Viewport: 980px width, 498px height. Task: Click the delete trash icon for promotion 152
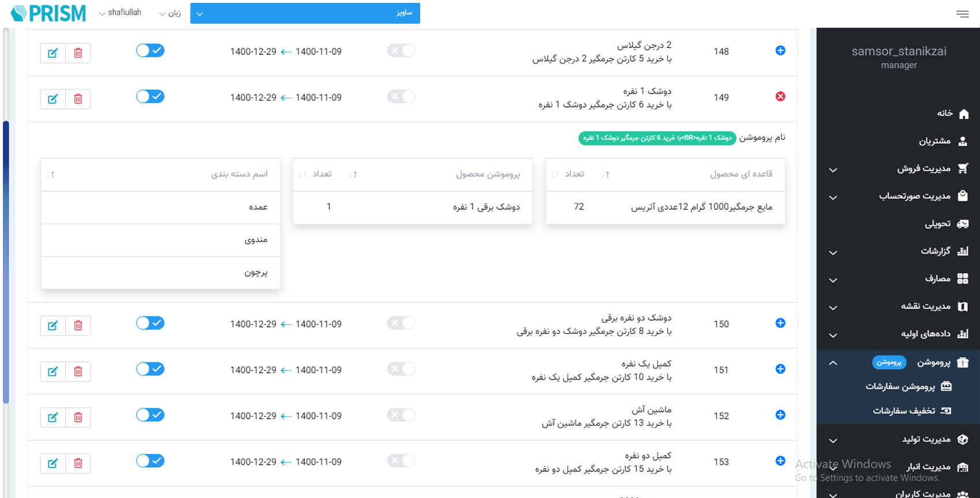click(78, 417)
